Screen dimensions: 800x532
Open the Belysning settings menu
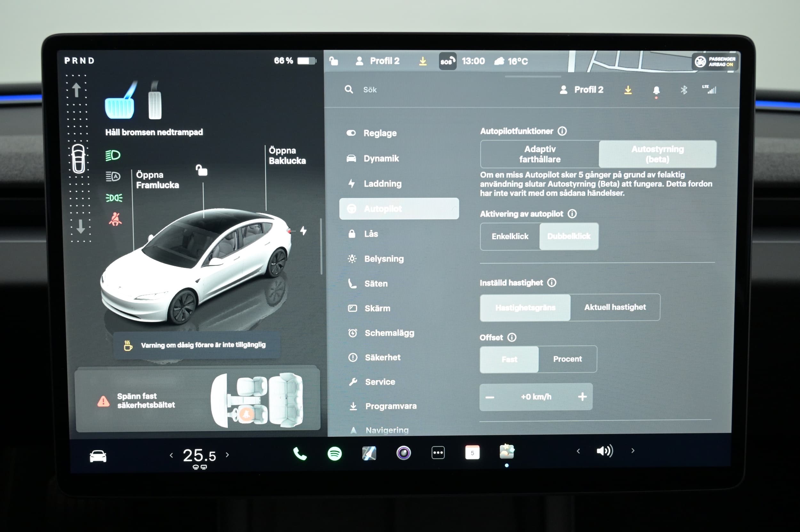(384, 259)
